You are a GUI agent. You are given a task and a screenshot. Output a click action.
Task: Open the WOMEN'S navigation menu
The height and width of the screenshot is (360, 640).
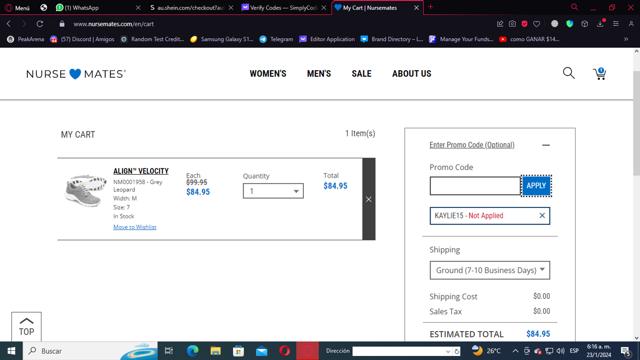[268, 74]
